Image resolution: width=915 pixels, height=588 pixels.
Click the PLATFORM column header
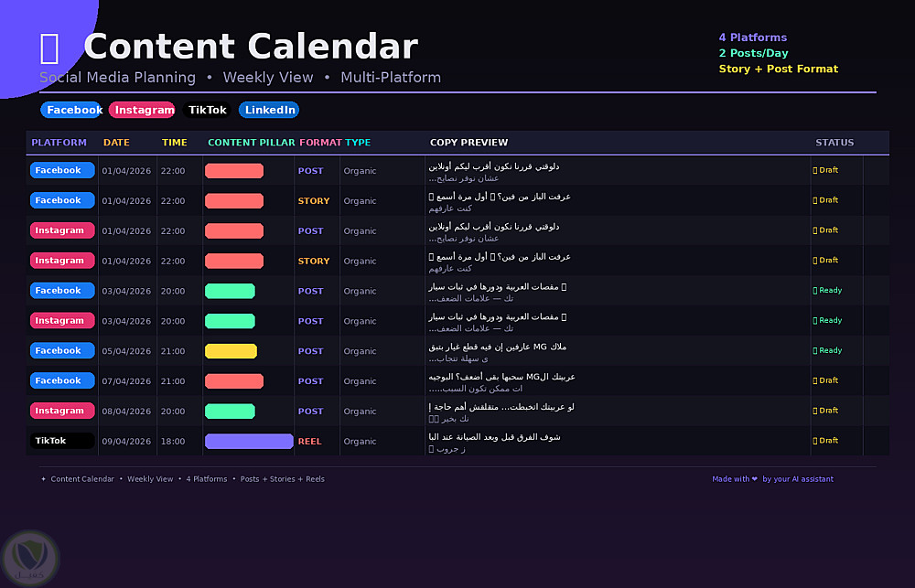pyautogui.click(x=59, y=143)
